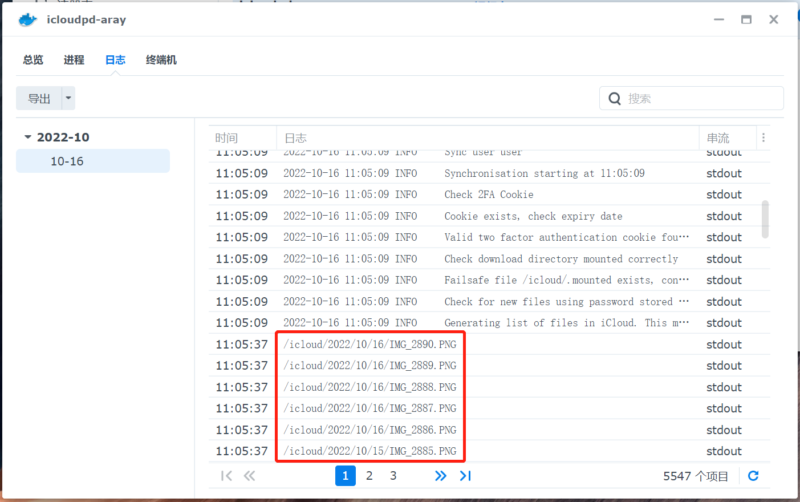
Task: Go to next page with double arrow
Action: [x=440, y=476]
